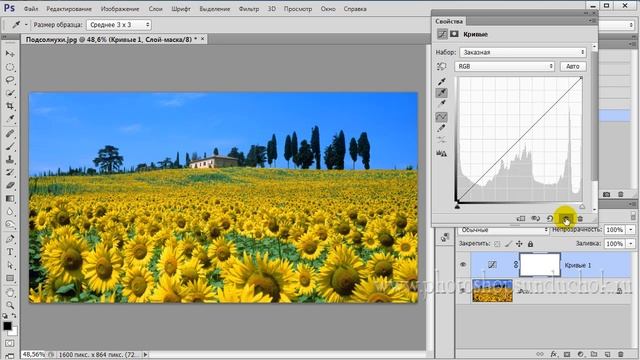Screen dimensions: 640x360
Task: Open the Файл menu
Action: tap(31, 9)
